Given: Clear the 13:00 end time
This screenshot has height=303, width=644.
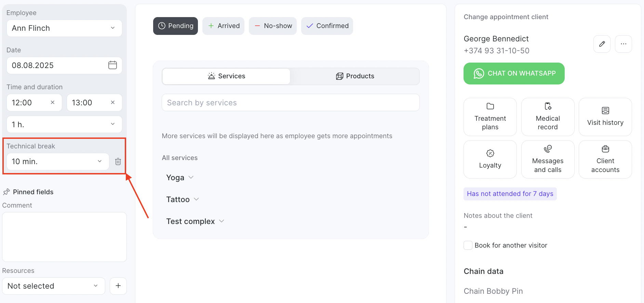Looking at the screenshot, I should coord(113,103).
